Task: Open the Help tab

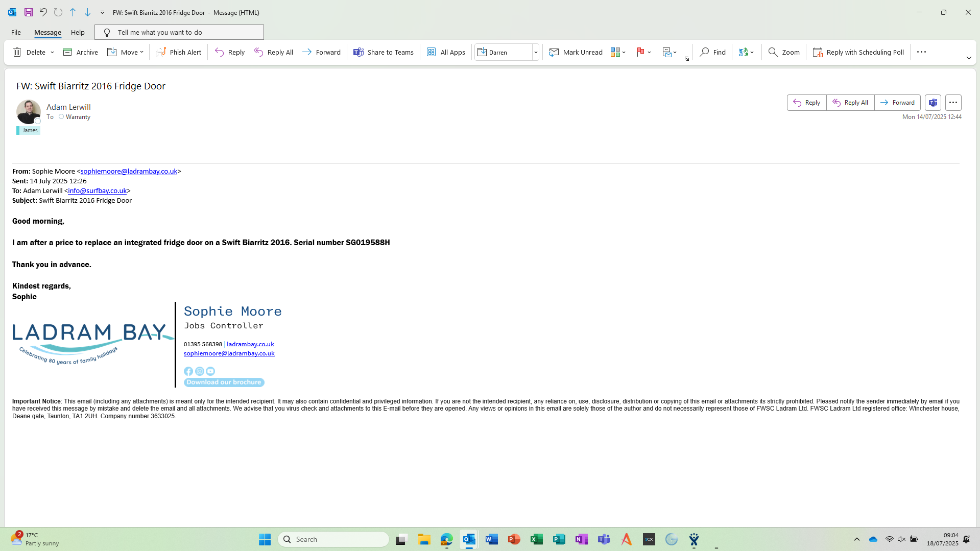Action: (78, 32)
